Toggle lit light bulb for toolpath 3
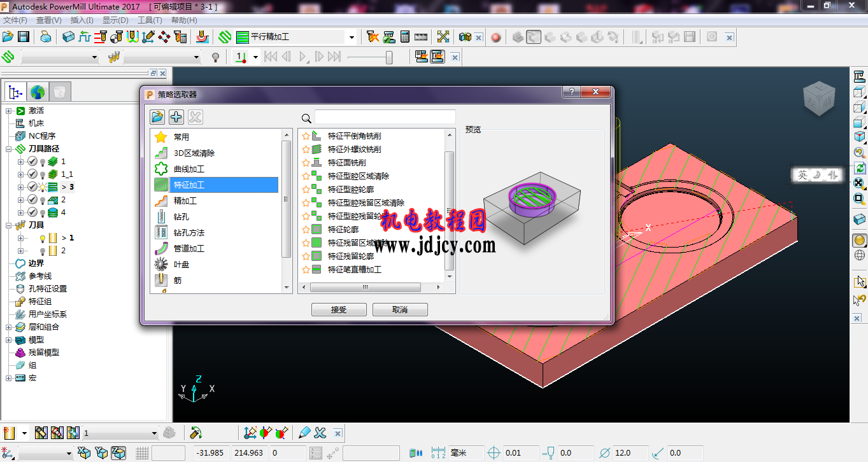The image size is (868, 462). (x=43, y=187)
